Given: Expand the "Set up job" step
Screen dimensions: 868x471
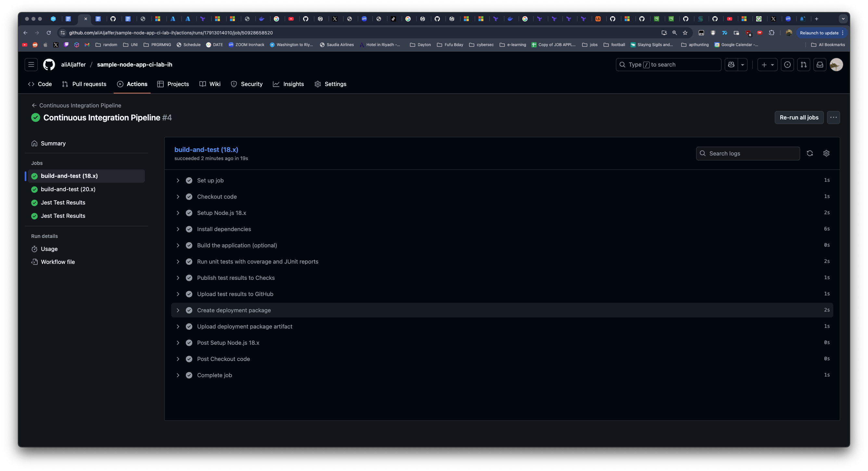Looking at the screenshot, I should point(178,180).
